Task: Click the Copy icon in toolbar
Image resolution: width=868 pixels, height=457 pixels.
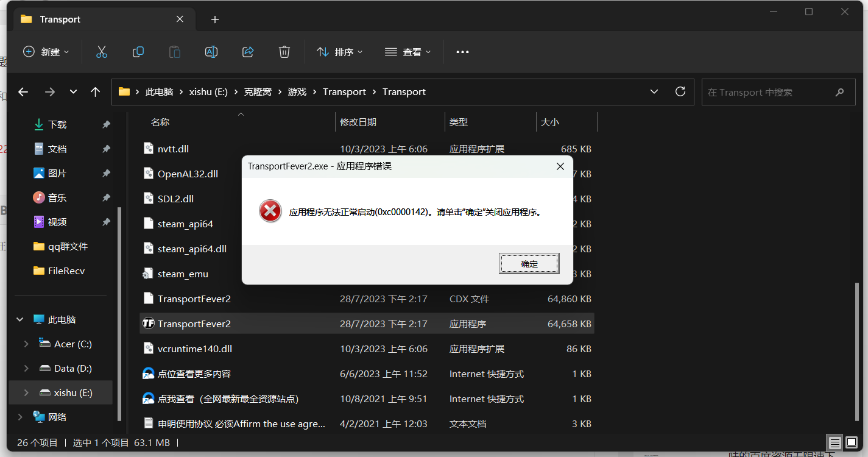Action: pos(138,52)
